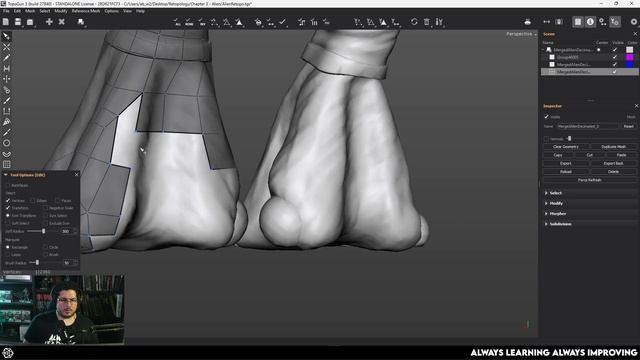Click the double-arrow symmetry icon
The image size is (640, 360).
coord(547,22)
